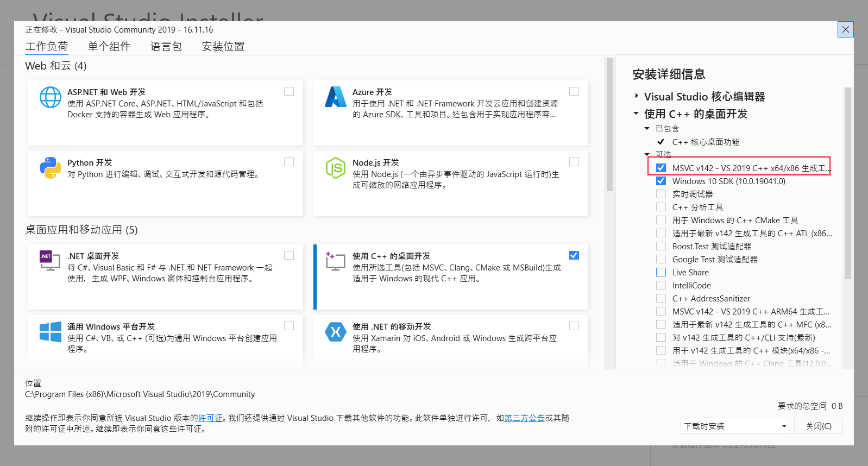This screenshot has width=868, height=466.
Task: Enable the 通用 Windows 平台开发 checkbox
Action: click(x=289, y=326)
